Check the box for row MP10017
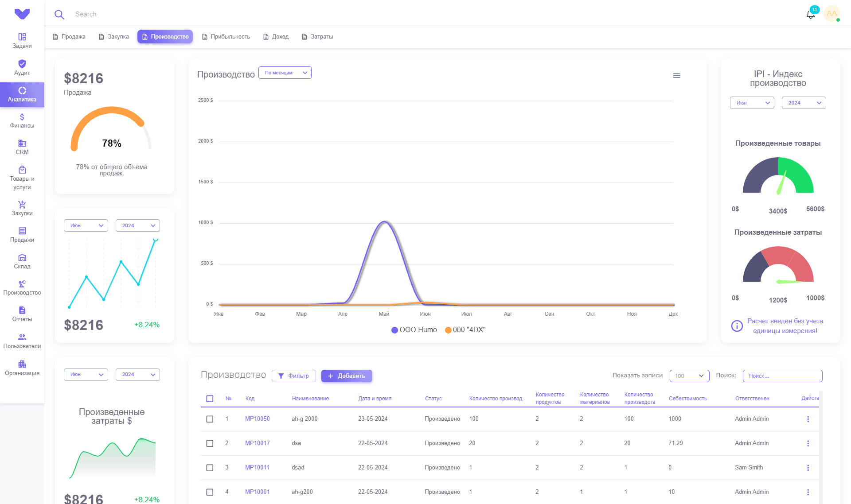This screenshot has width=851, height=504. tap(210, 443)
